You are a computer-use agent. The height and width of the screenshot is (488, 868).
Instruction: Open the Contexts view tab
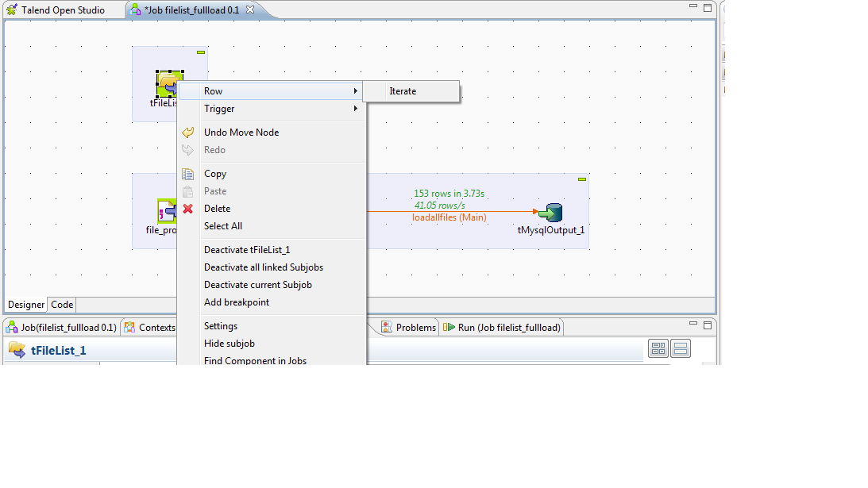coord(150,328)
